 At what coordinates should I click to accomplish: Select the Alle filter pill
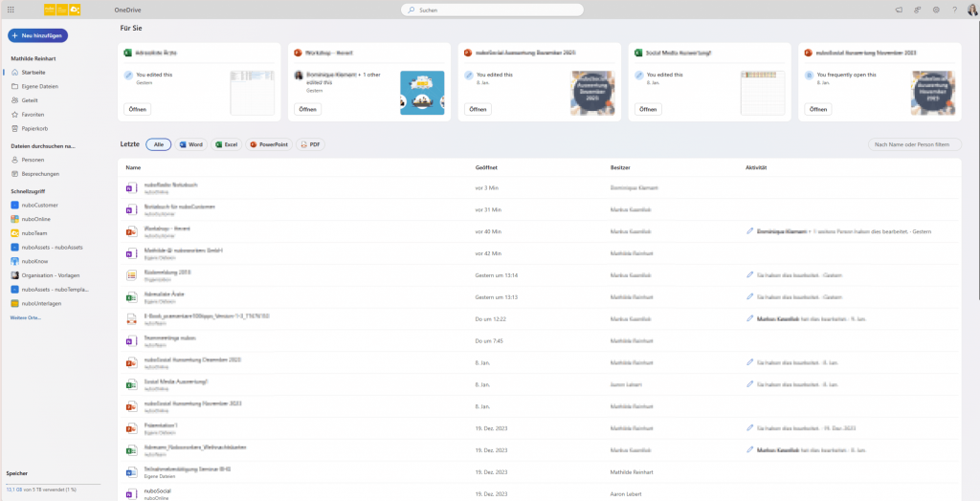(x=159, y=144)
